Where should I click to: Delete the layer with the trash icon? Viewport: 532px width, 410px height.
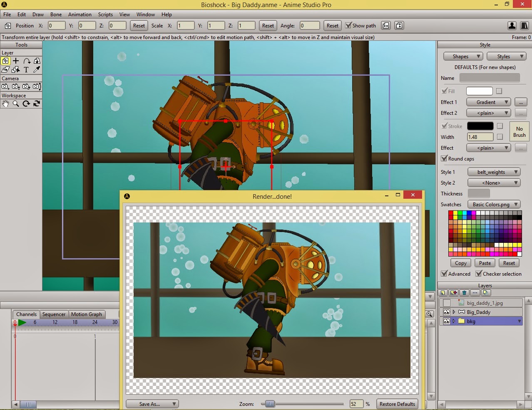465,293
